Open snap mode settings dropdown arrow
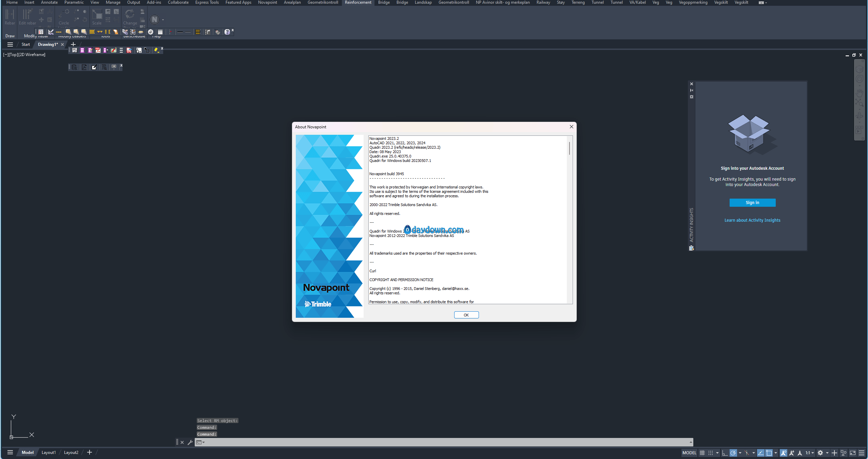Screen dimensions: 868x459 click(x=717, y=453)
